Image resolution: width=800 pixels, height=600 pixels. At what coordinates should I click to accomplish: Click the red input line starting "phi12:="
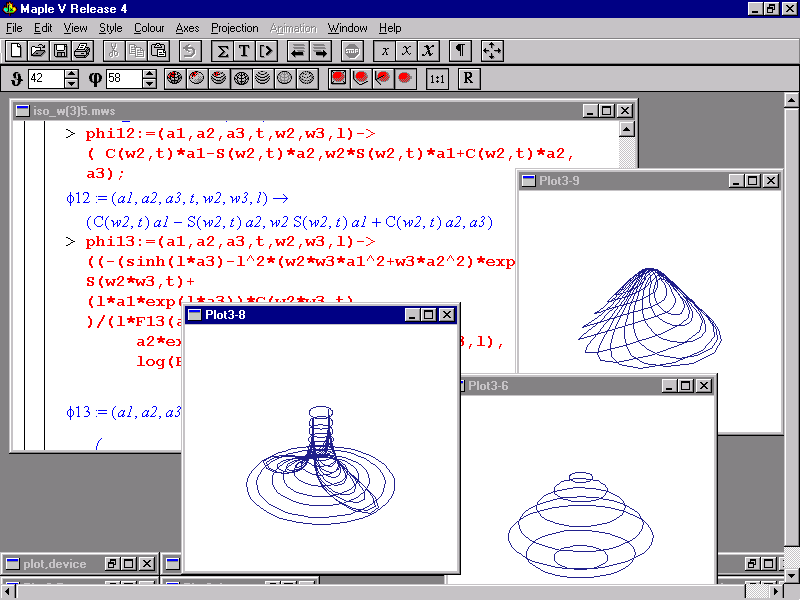[231, 134]
